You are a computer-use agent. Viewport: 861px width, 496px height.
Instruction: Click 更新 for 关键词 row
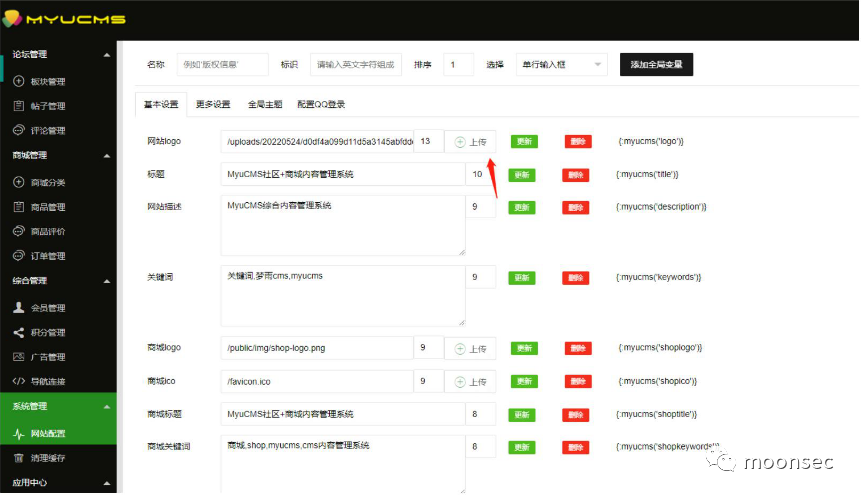(522, 278)
